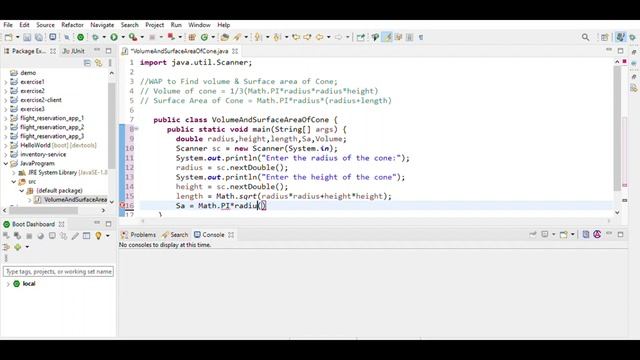Open the File menu
This screenshot has height=360, width=640.
pos(8,25)
